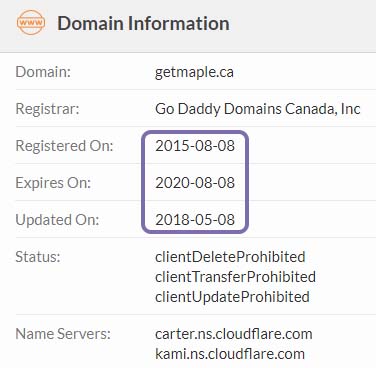Click the purple highlighted dates box border
This screenshot has height=368, width=376.
tap(195, 132)
